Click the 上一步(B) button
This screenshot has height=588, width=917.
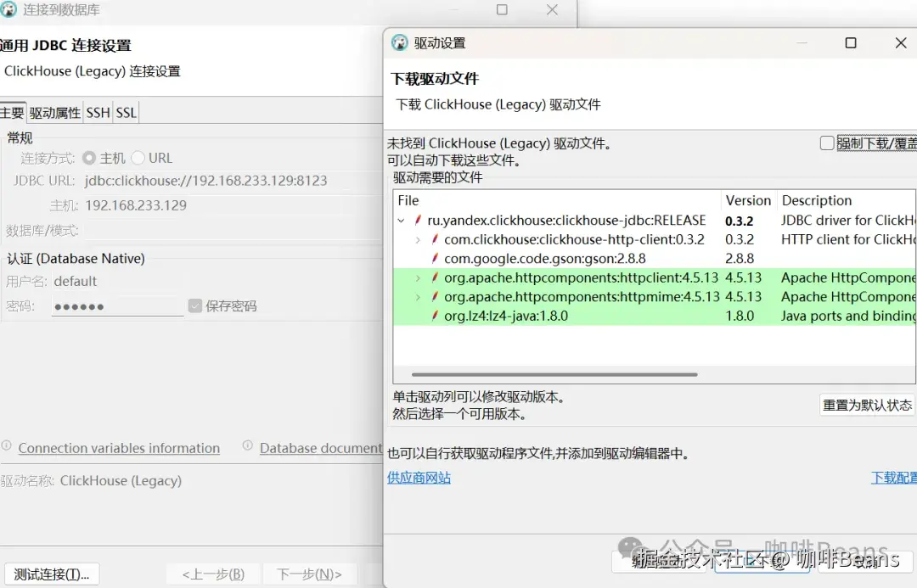[x=213, y=574]
